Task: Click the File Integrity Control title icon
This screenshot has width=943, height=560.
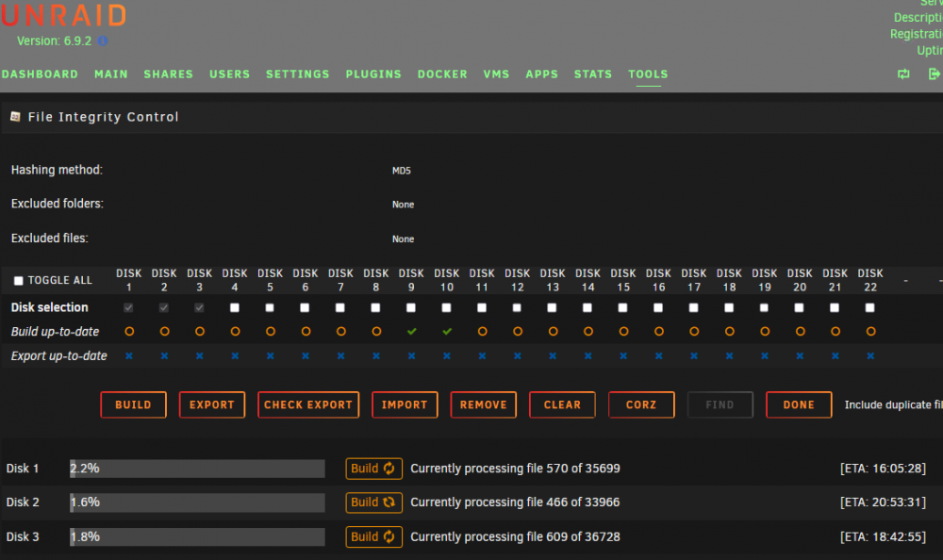Action: [x=16, y=117]
